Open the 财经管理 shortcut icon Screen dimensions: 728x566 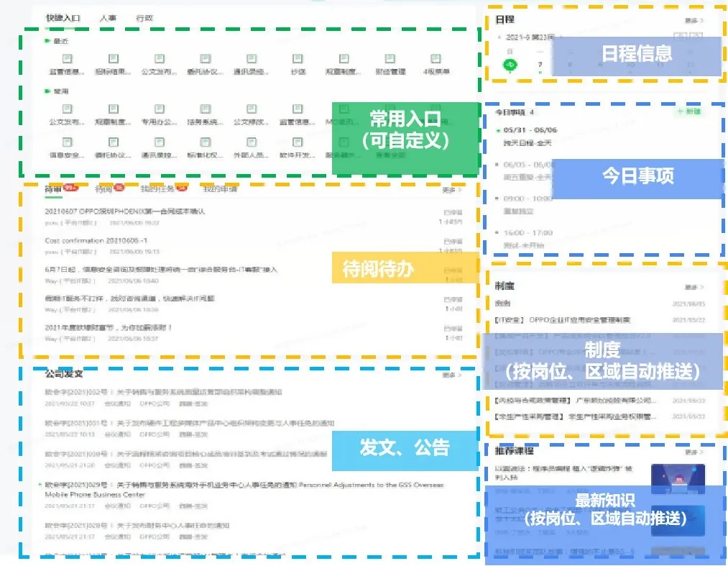click(390, 60)
